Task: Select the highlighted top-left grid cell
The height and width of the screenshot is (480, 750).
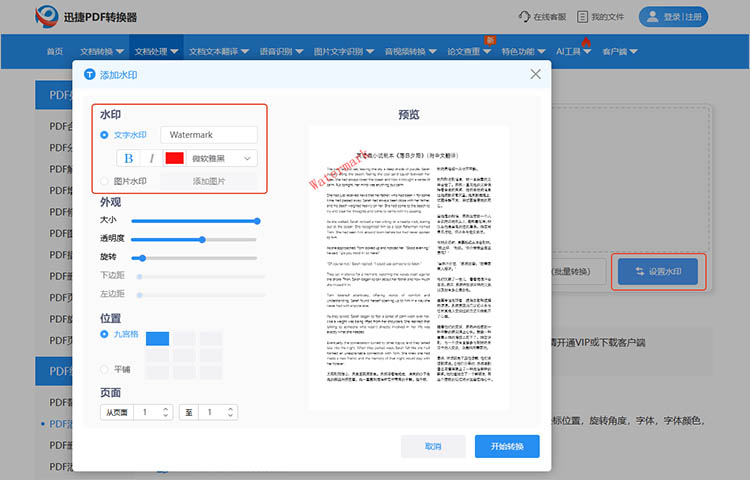Action: point(157,338)
